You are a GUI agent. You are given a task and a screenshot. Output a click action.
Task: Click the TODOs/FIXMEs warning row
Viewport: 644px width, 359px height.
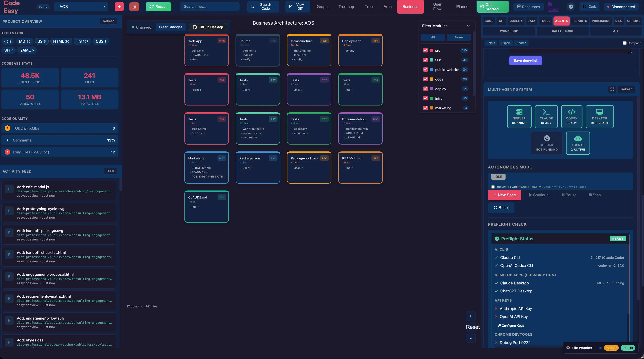[x=60, y=128]
